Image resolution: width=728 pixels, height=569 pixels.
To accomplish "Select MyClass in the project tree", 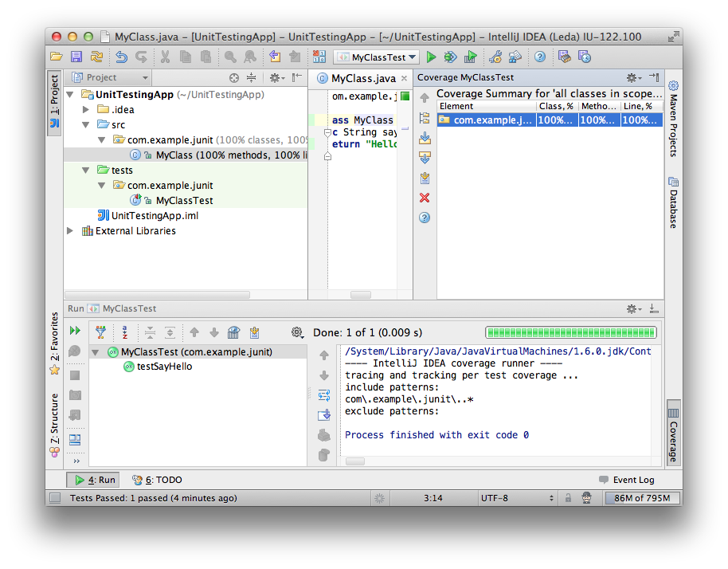I will click(x=186, y=155).
